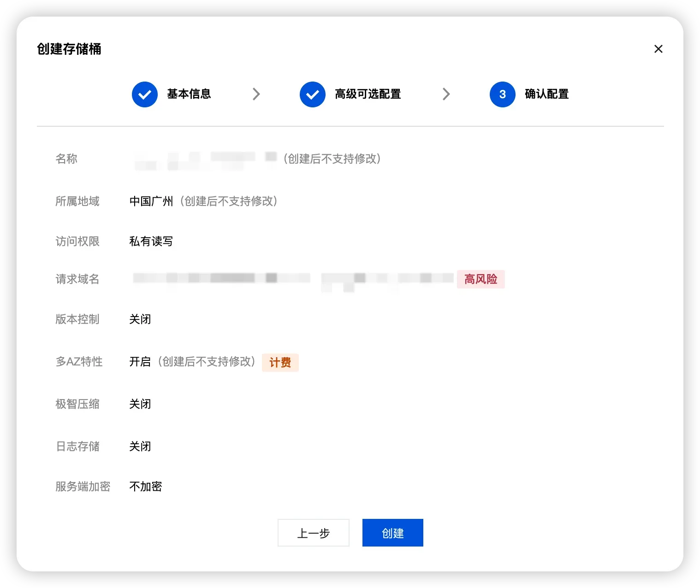Go to the 高级可选配置 step label
This screenshot has width=700, height=588.
(368, 94)
